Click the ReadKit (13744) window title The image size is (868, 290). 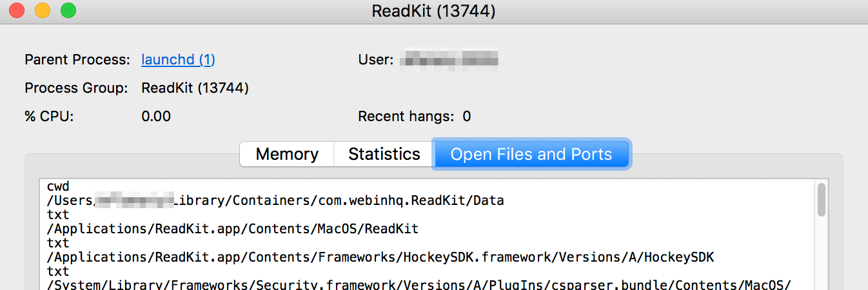[434, 11]
